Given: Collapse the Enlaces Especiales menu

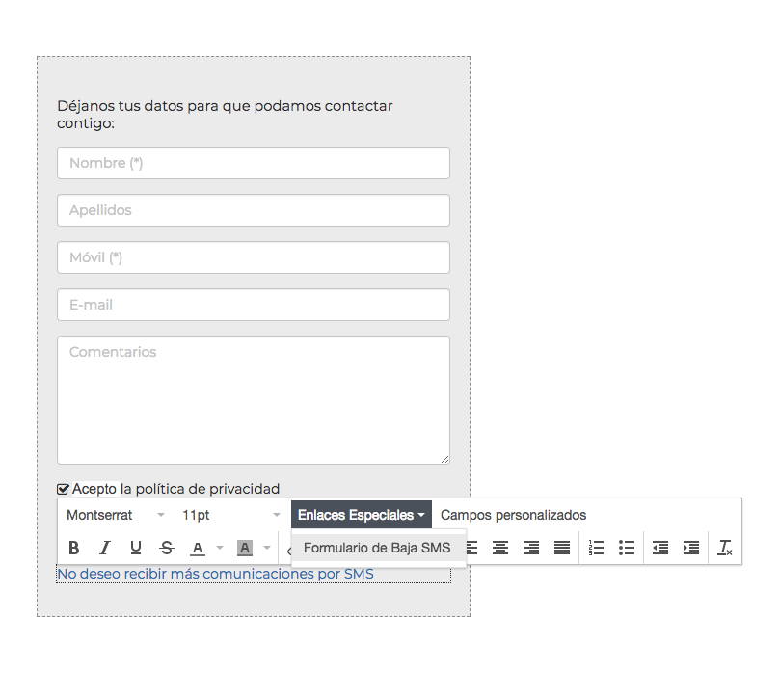Looking at the screenshot, I should click(362, 515).
